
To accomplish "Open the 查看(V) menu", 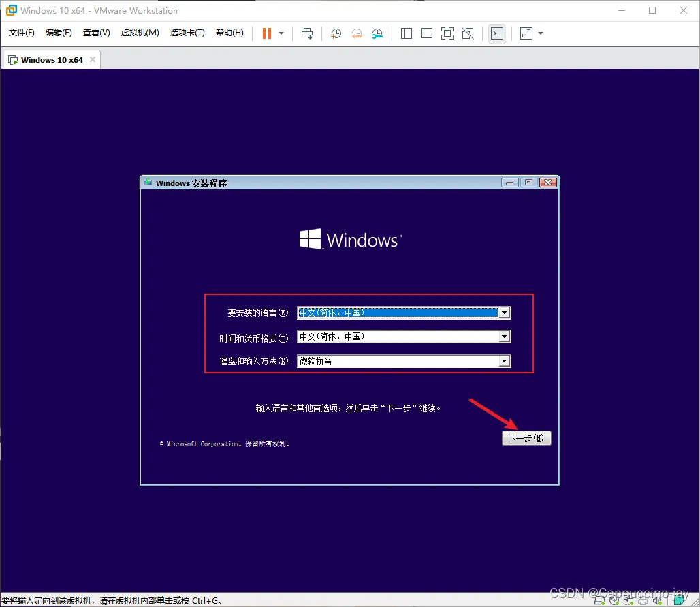I will (x=97, y=33).
